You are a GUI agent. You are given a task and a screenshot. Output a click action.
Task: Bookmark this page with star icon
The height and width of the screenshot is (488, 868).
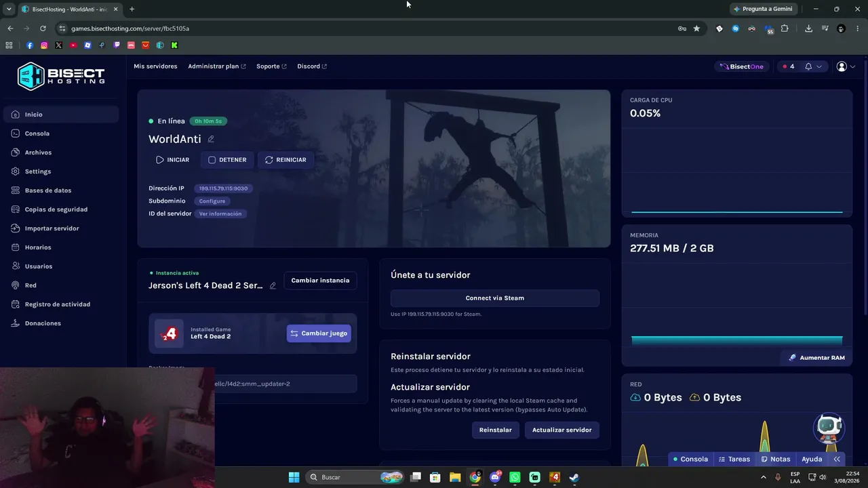pos(696,28)
